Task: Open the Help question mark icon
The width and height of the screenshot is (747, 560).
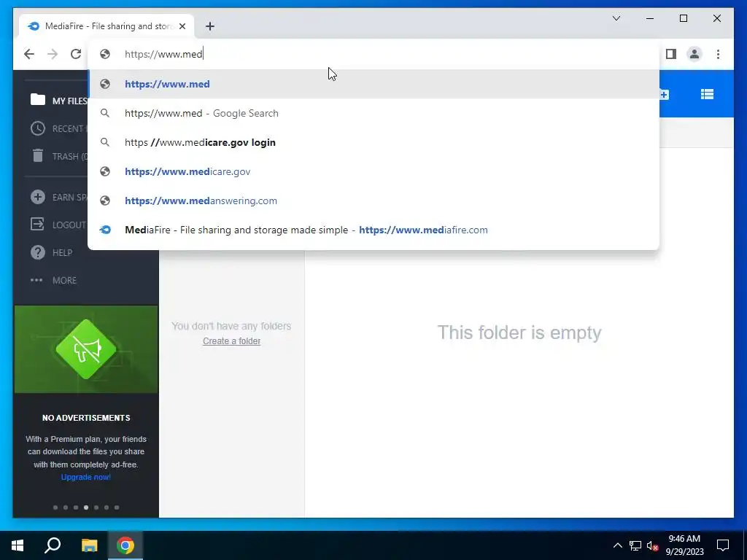Action: click(38, 252)
